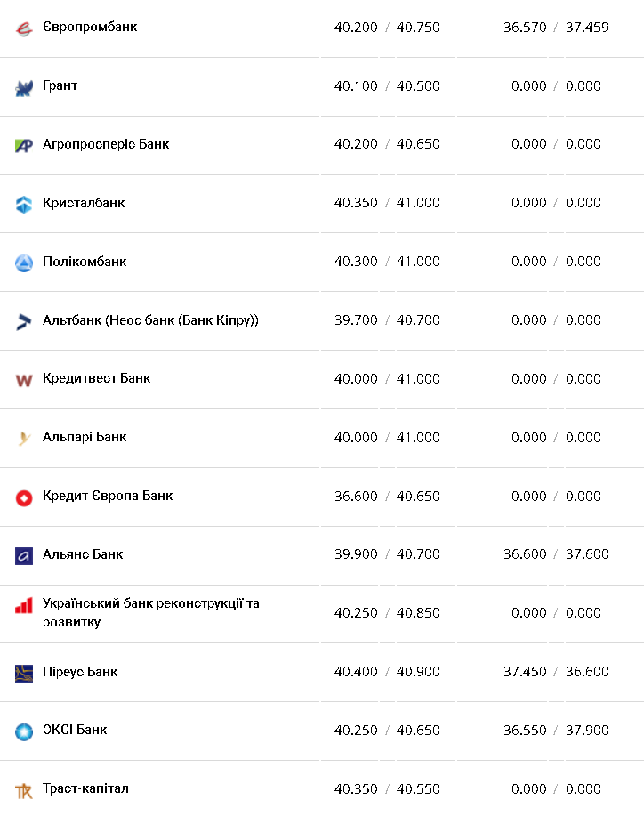Image resolution: width=644 pixels, height=816 pixels.
Task: Open the Європромбанк bank link
Action: click(90, 27)
